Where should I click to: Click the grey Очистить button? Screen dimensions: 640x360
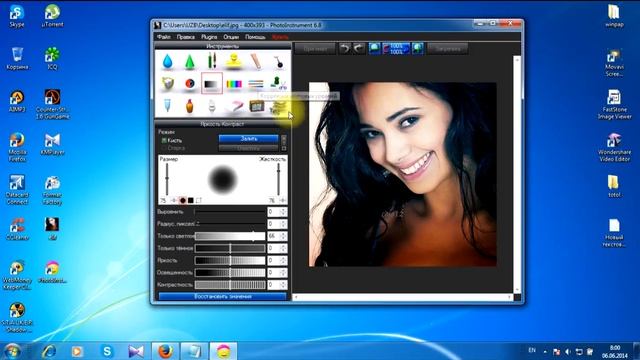[x=249, y=148]
